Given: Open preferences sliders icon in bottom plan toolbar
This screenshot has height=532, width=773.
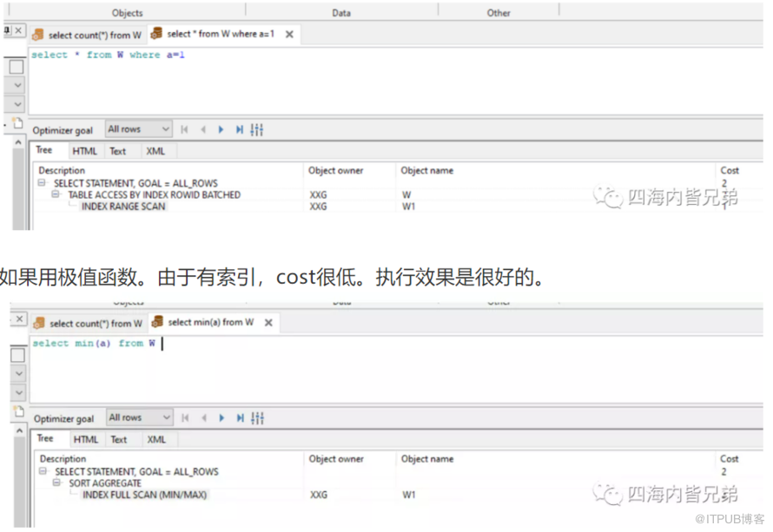Looking at the screenshot, I should click(x=258, y=418).
